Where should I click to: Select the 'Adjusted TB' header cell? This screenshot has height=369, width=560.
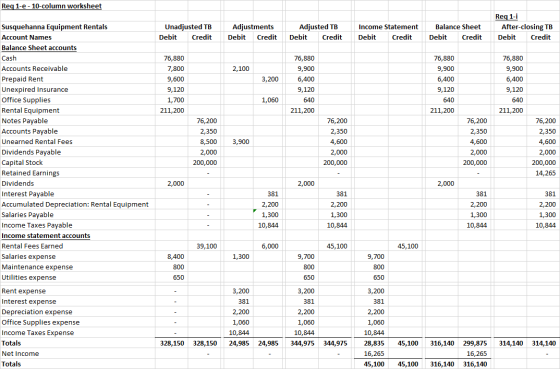pos(318,27)
